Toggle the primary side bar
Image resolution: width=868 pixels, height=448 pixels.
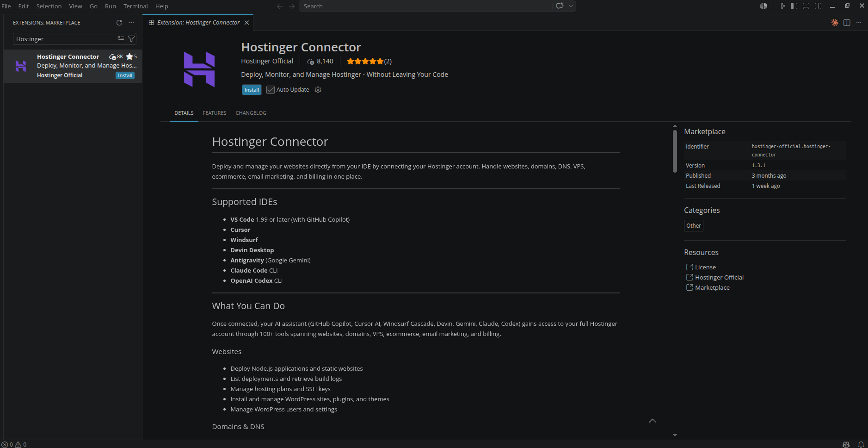[x=794, y=6]
